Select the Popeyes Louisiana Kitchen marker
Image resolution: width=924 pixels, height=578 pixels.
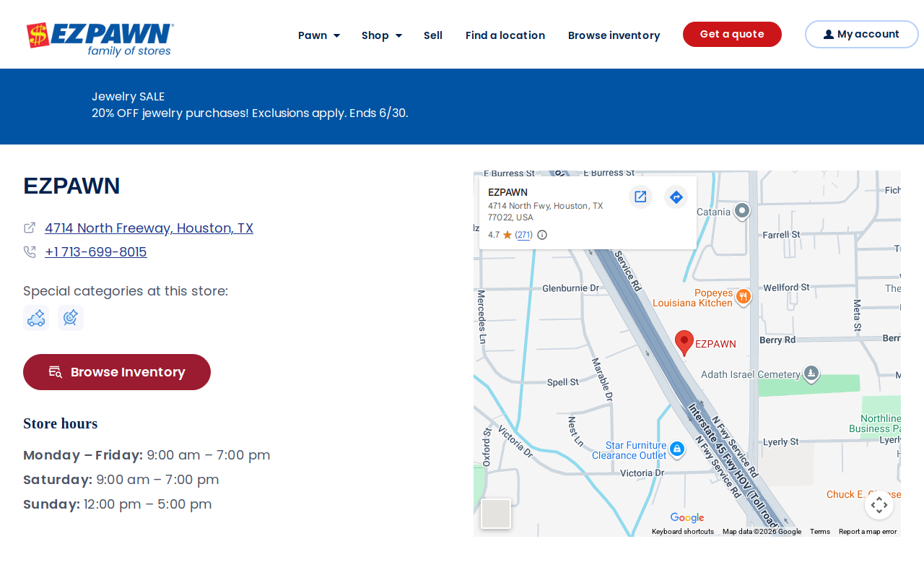tap(744, 297)
